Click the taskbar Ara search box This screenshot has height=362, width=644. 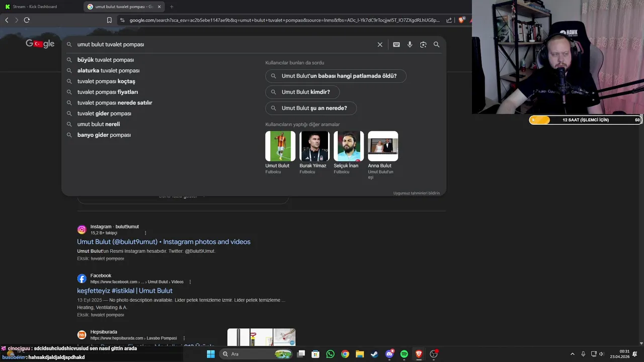pos(256,354)
